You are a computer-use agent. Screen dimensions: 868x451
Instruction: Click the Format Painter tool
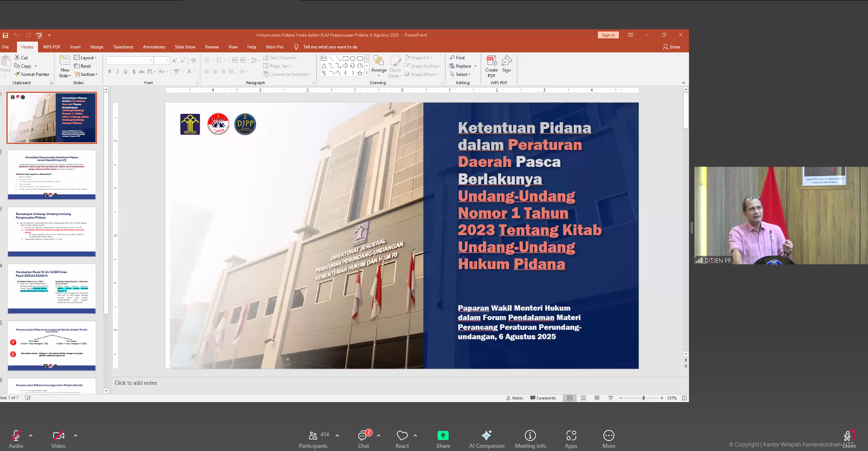point(32,75)
